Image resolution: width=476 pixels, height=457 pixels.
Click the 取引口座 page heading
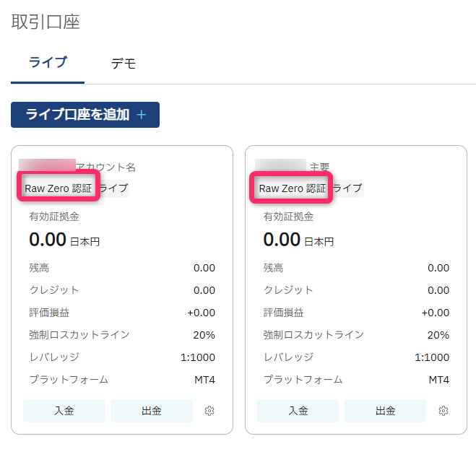(x=46, y=22)
